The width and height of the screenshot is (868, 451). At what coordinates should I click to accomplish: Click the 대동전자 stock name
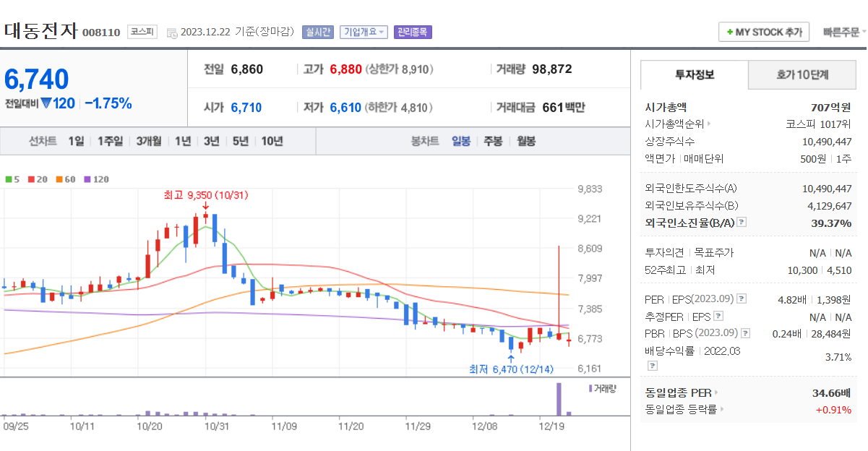(40, 31)
